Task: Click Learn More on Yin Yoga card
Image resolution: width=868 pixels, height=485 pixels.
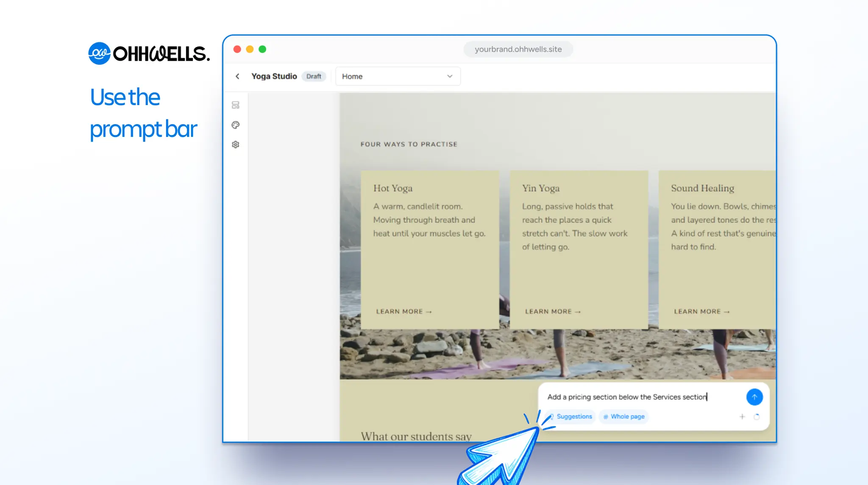Action: pyautogui.click(x=553, y=311)
